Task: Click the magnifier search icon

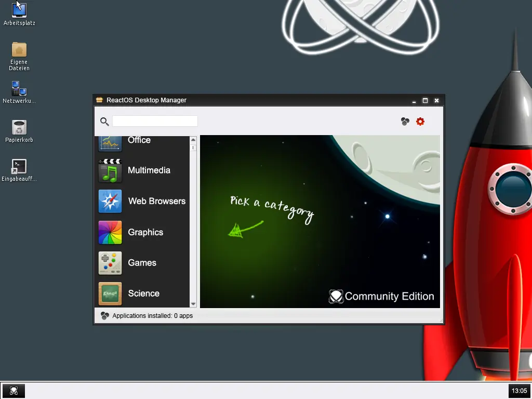Action: coord(104,122)
